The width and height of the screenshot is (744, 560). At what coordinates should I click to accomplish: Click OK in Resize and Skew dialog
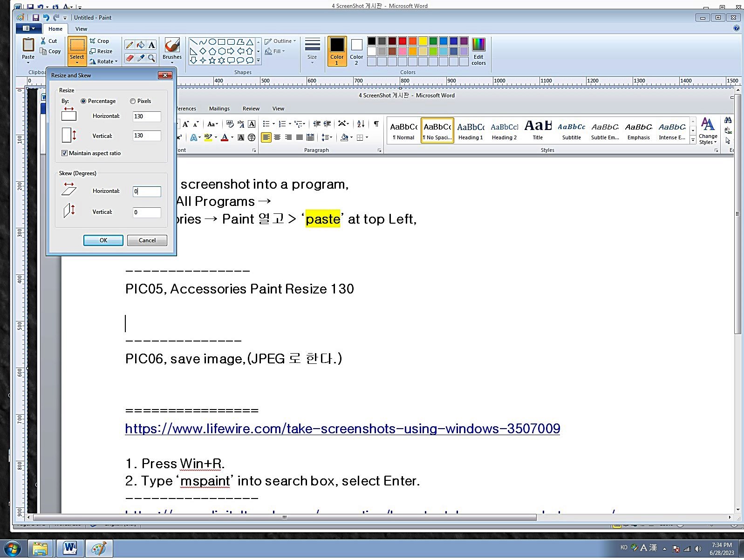point(103,240)
